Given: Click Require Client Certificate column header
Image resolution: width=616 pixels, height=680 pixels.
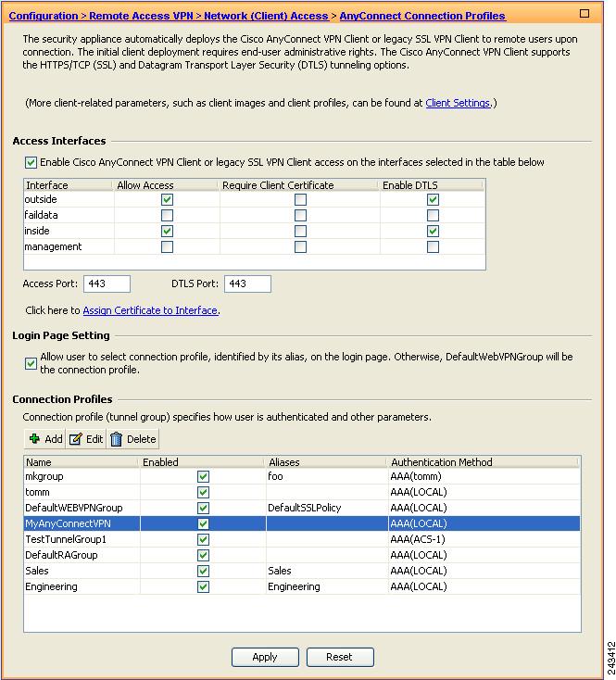Looking at the screenshot, I should (299, 185).
